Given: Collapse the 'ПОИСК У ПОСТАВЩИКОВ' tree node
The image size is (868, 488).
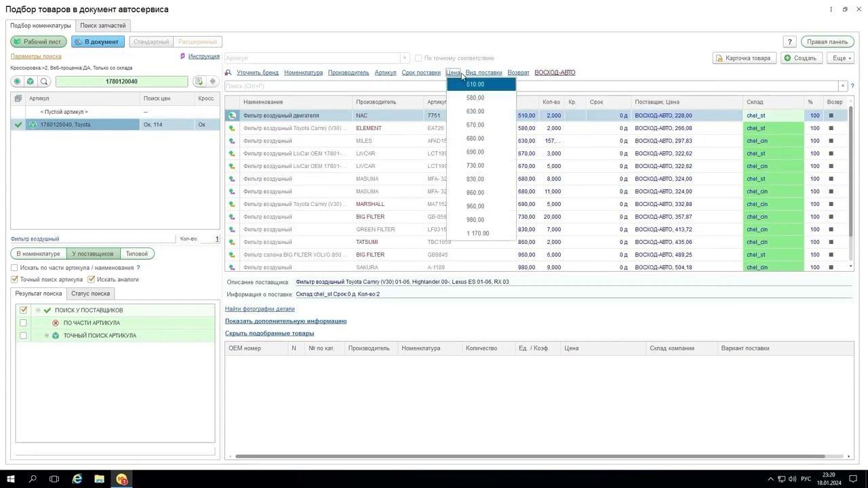Looking at the screenshot, I should tap(38, 310).
